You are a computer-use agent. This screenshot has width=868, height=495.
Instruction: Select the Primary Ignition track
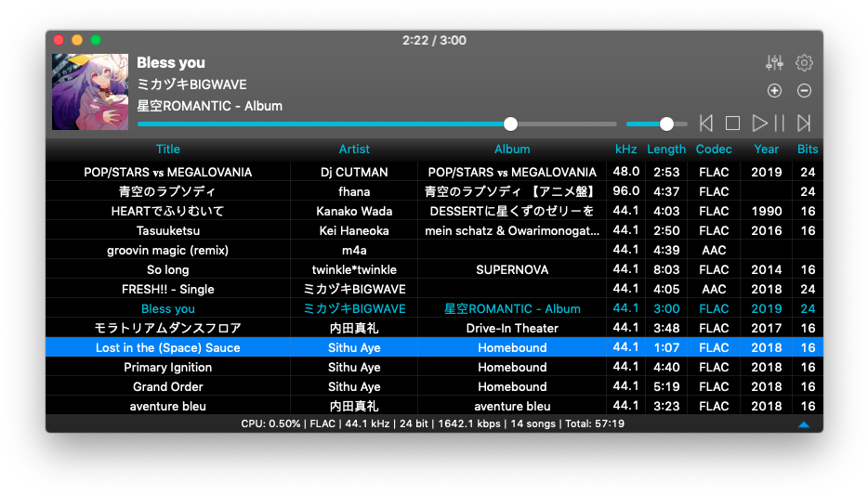(x=167, y=367)
